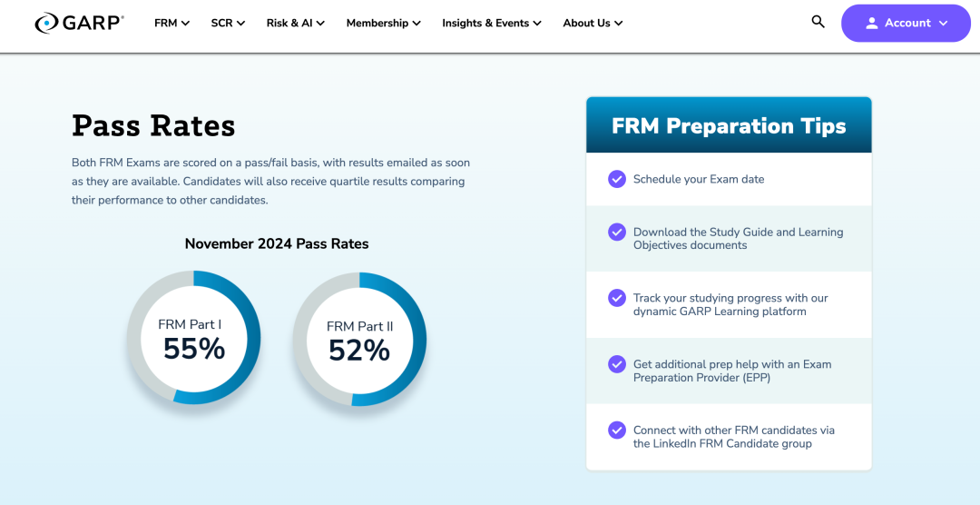This screenshot has height=505, width=980.
Task: Click Track your studying progress tip
Action: pyautogui.click(x=730, y=305)
